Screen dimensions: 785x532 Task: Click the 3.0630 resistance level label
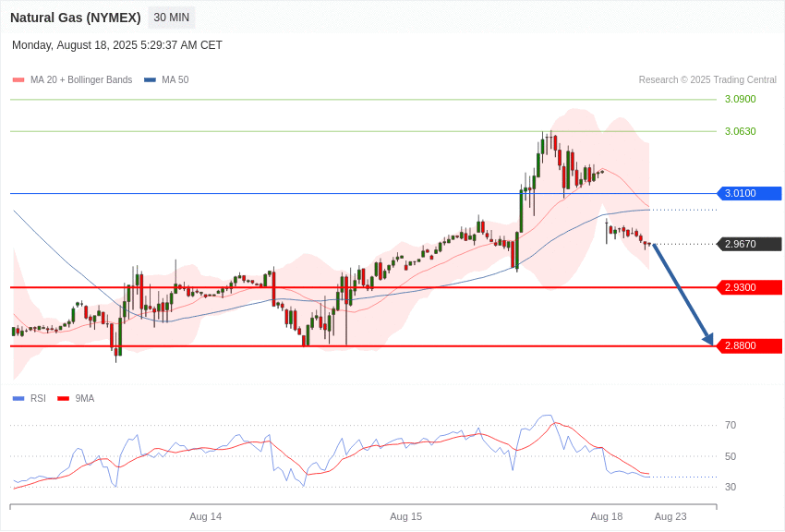point(741,131)
